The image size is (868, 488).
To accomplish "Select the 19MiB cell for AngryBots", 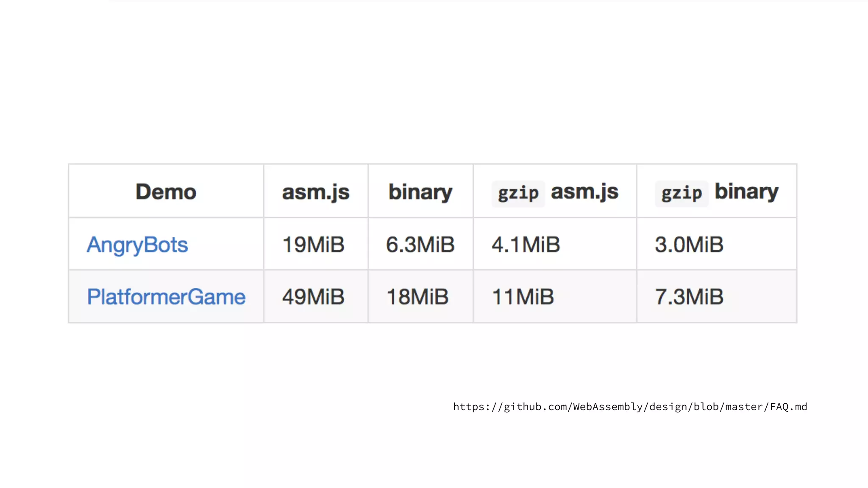I will 313,245.
